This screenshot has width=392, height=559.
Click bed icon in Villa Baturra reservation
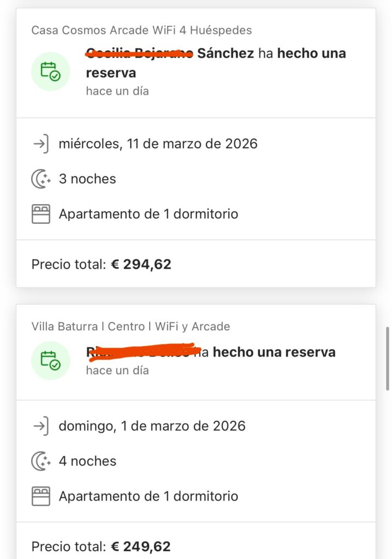click(40, 496)
